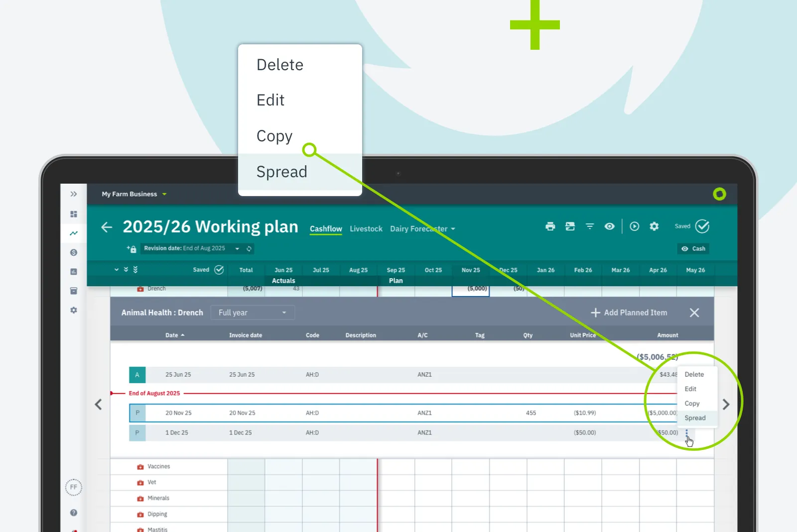This screenshot has height=532, width=797.
Task: Select the P planned marker for 1 Dec 25
Action: coord(137,433)
